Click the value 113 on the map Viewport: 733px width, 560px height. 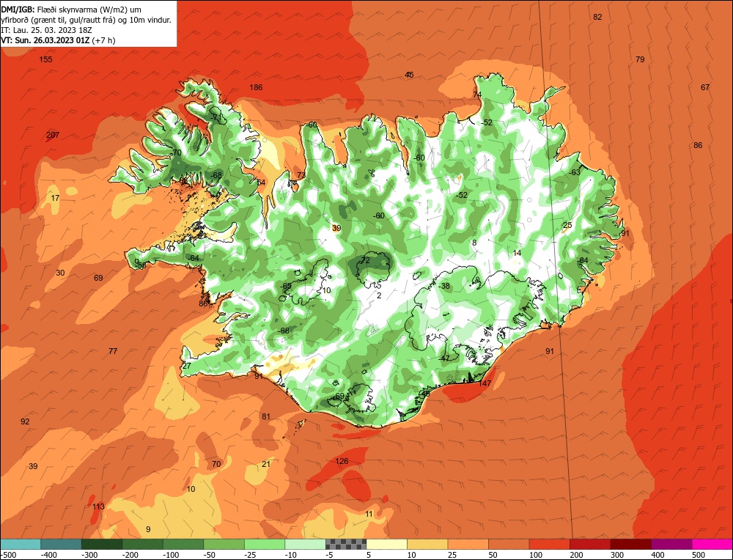point(98,506)
